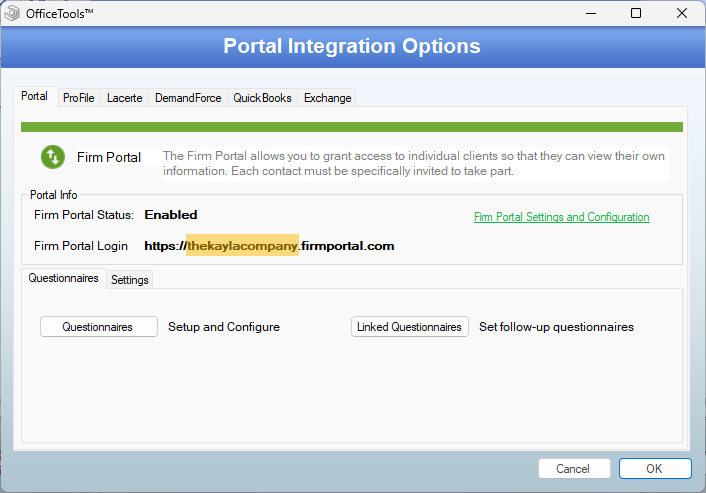Image resolution: width=706 pixels, height=493 pixels.
Task: Click the Firm Portal Login label
Action: point(81,246)
